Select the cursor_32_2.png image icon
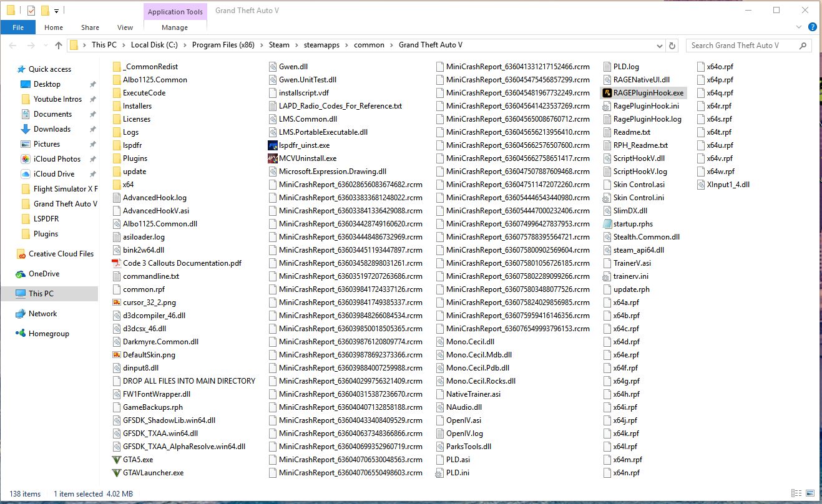Viewport: 822px width, 504px height. point(117,303)
